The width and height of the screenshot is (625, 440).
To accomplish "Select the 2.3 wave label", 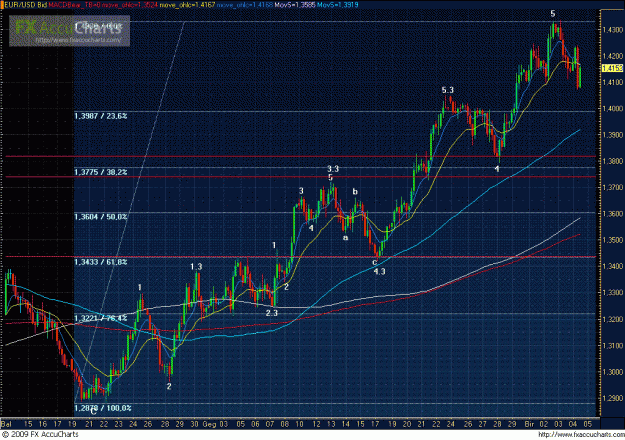I will coord(271,313).
